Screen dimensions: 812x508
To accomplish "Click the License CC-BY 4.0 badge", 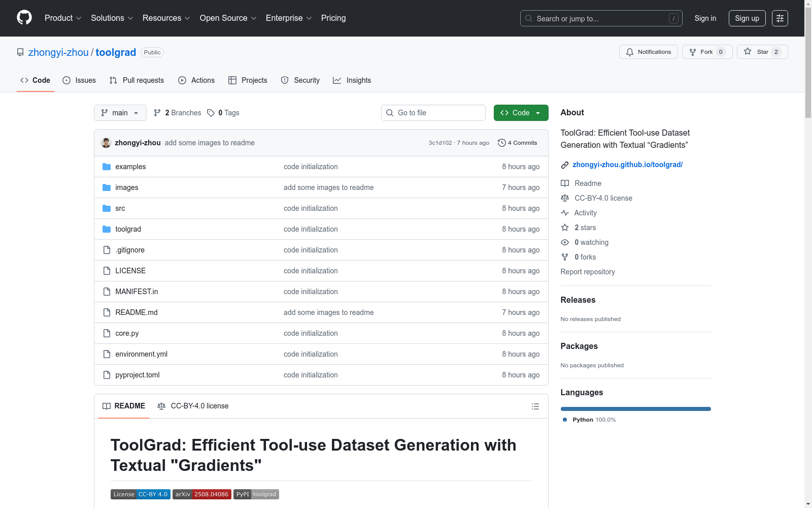I will pos(141,494).
